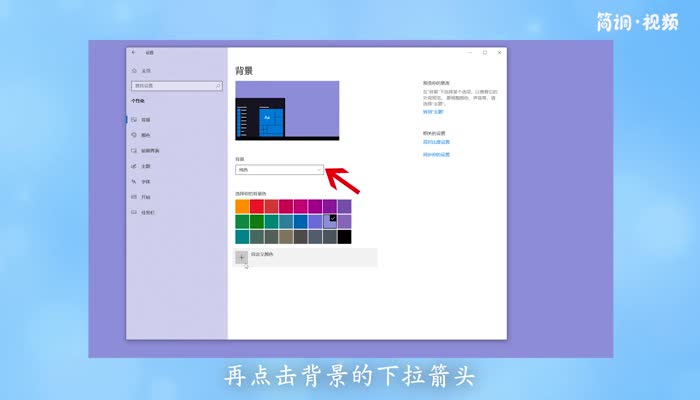Open the go to Themes link
Screen dimensions: 700x400
pyautogui.click(x=433, y=112)
